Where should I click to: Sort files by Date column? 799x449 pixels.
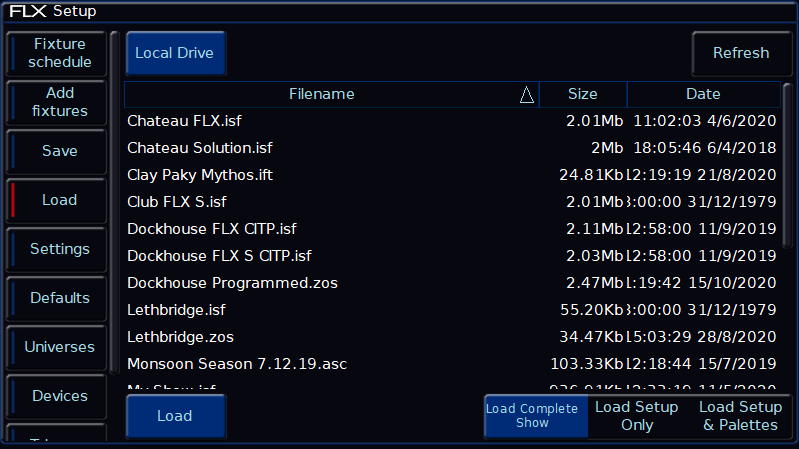point(703,94)
